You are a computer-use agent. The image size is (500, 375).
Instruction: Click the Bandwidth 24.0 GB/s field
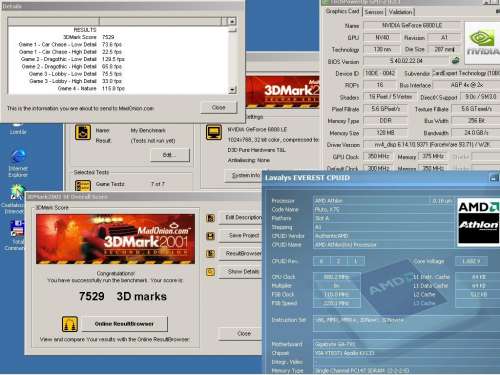(476, 133)
